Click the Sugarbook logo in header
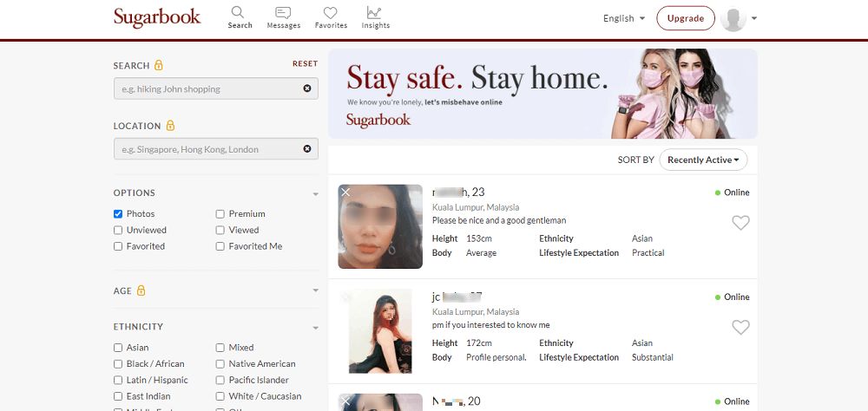868x411 pixels. pos(157,17)
